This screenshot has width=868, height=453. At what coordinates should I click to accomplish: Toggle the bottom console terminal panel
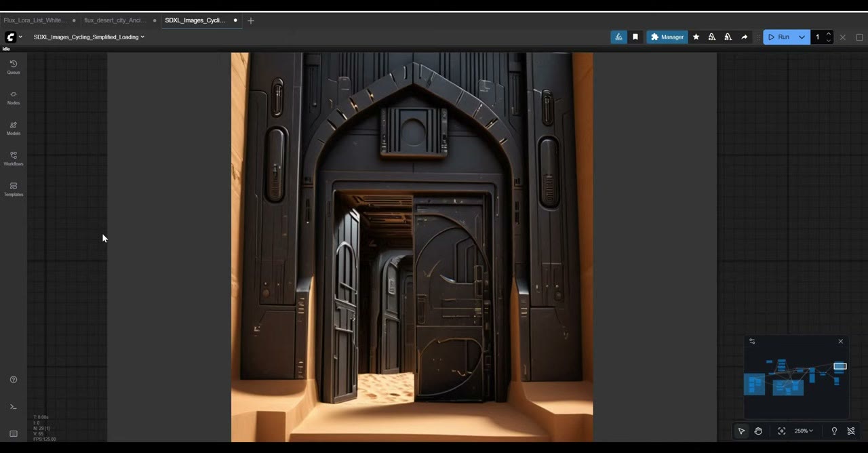coord(13,407)
